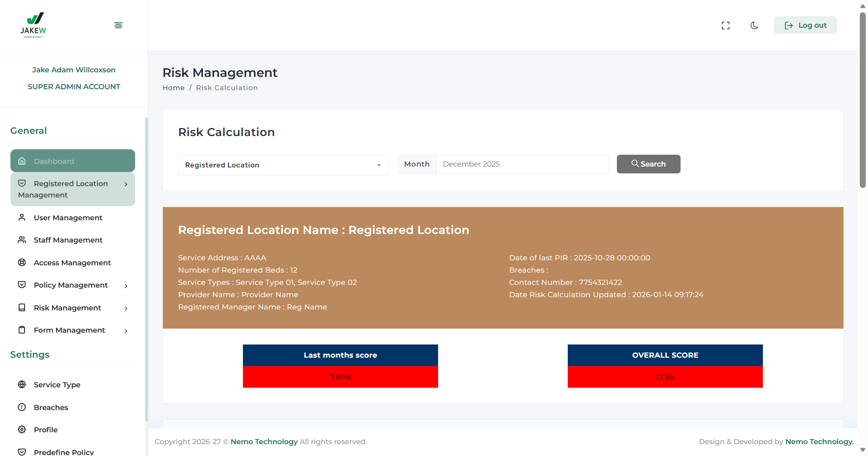Click the Log out button
The width and height of the screenshot is (868, 456).
click(x=805, y=25)
